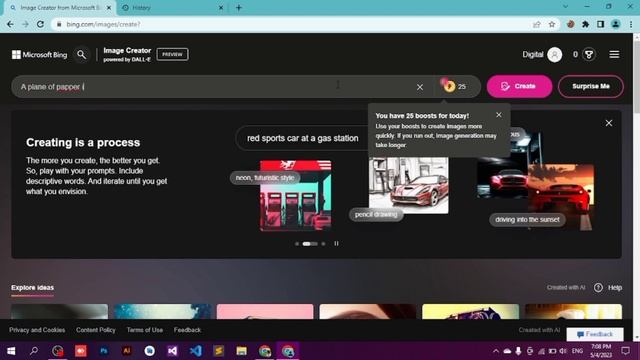Viewport: 640px width, 360px height.
Task: Open File Explorer from the taskbar
Action: click(x=242, y=351)
